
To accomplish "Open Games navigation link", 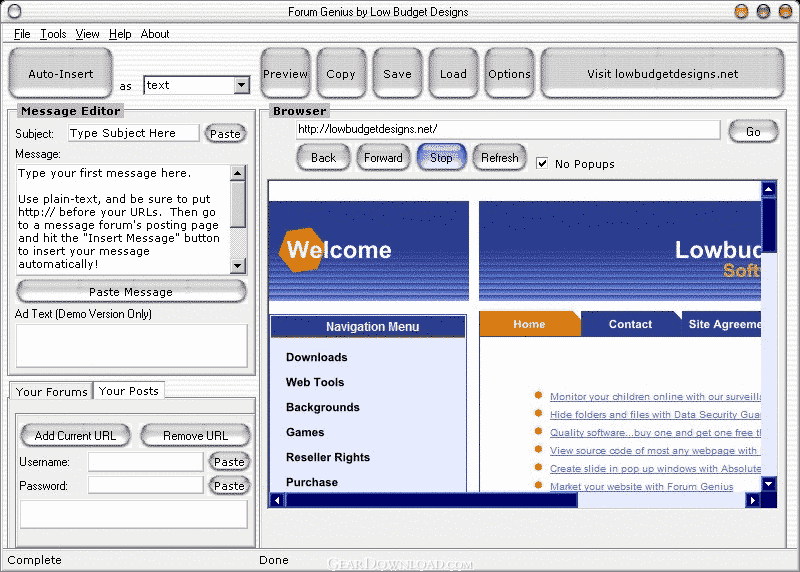I will click(305, 432).
